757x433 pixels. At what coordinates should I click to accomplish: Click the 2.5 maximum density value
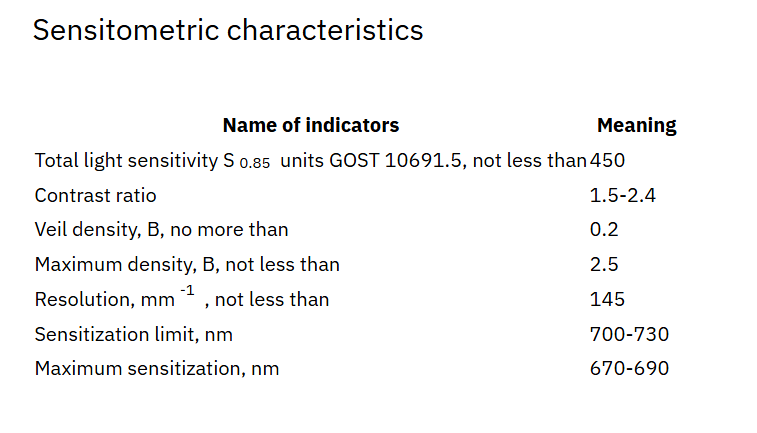point(604,265)
